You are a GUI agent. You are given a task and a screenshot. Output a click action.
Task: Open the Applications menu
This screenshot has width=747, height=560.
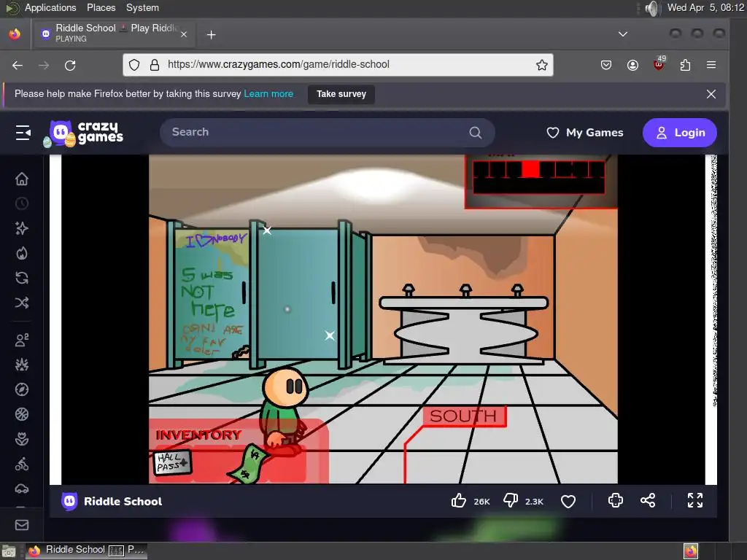tap(50, 7)
